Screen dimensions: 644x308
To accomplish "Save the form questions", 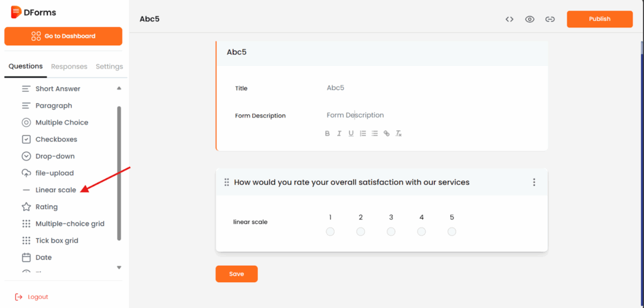I will coord(236,274).
